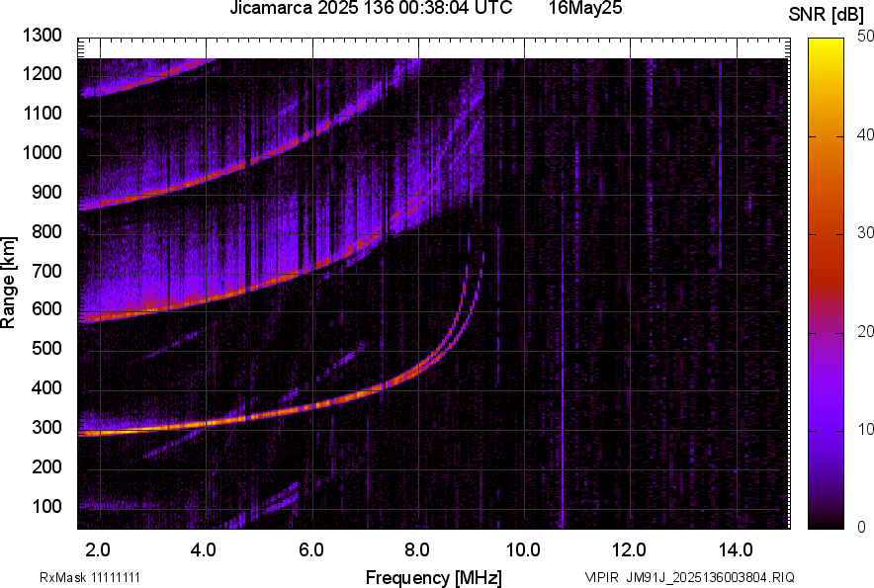This screenshot has height=588, width=874.
Task: Click the range tick label '1100'
Action: pos(43,113)
